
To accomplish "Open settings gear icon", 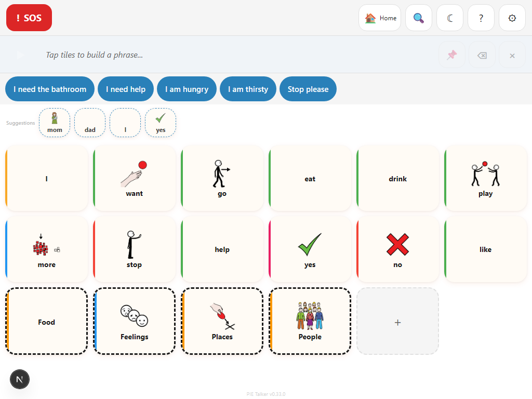I will 512,18.
